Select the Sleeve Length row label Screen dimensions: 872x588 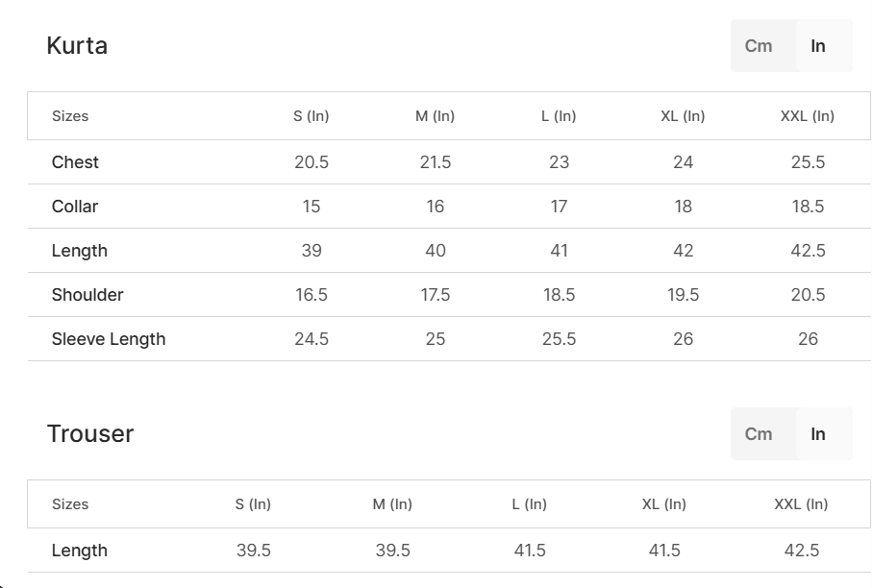coord(109,339)
